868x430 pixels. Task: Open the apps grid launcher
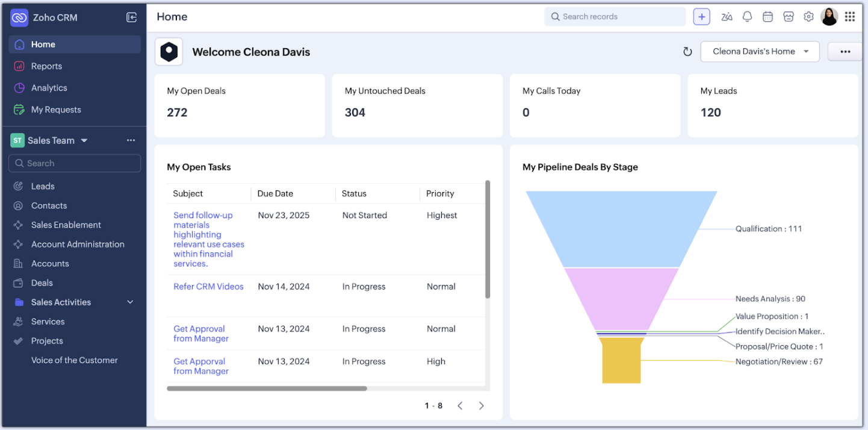point(849,17)
